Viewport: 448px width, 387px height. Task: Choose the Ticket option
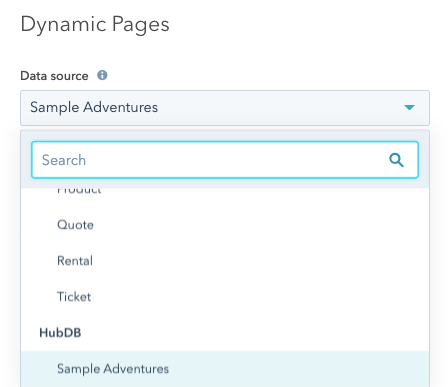(x=225, y=297)
